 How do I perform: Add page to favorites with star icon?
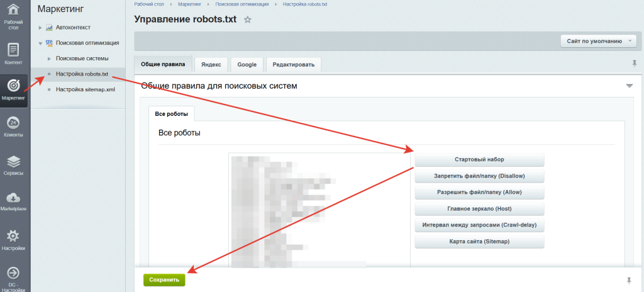(248, 20)
